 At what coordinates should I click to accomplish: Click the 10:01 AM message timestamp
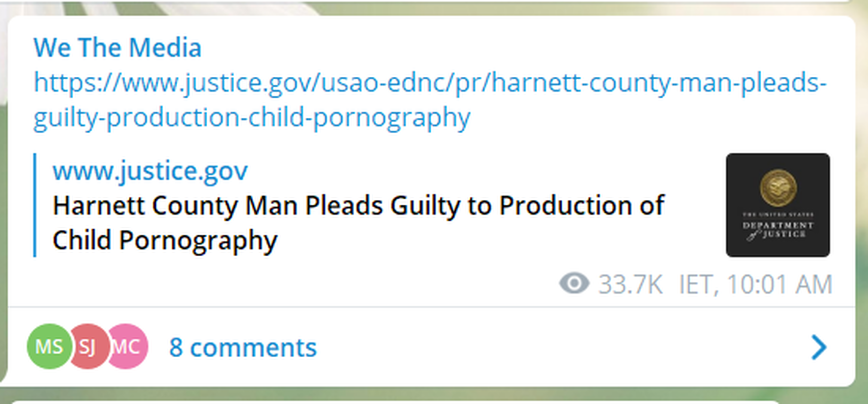(780, 285)
